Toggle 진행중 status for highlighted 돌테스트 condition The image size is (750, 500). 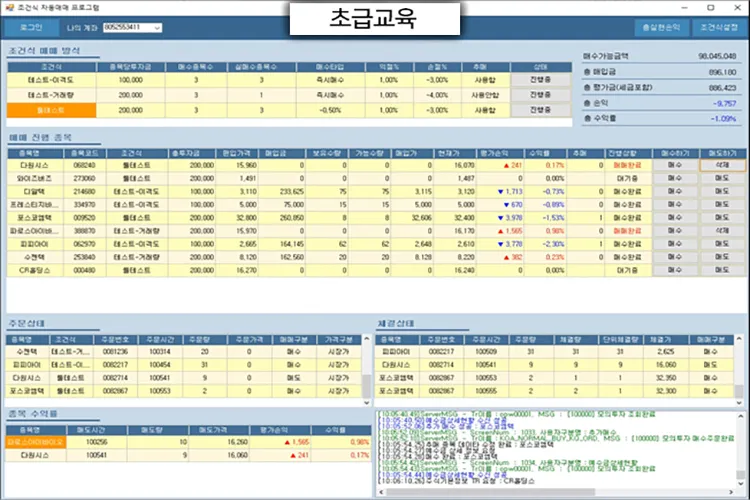click(x=542, y=110)
